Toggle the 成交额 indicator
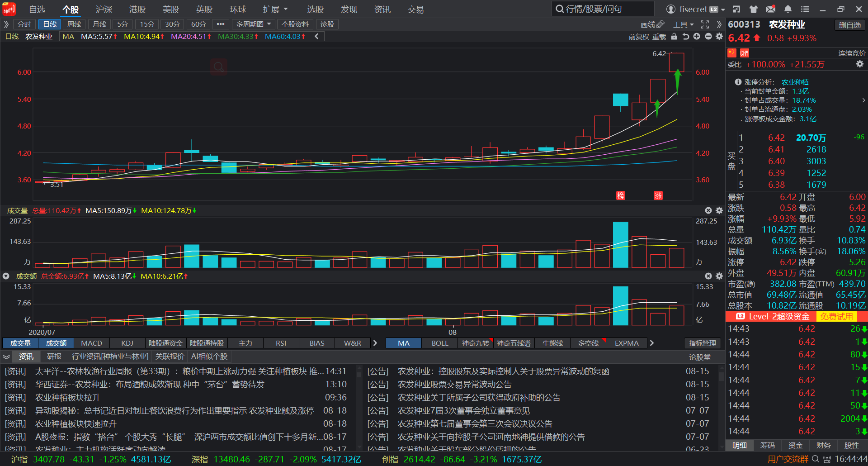Viewport: 868px width, 466px height. pos(57,343)
